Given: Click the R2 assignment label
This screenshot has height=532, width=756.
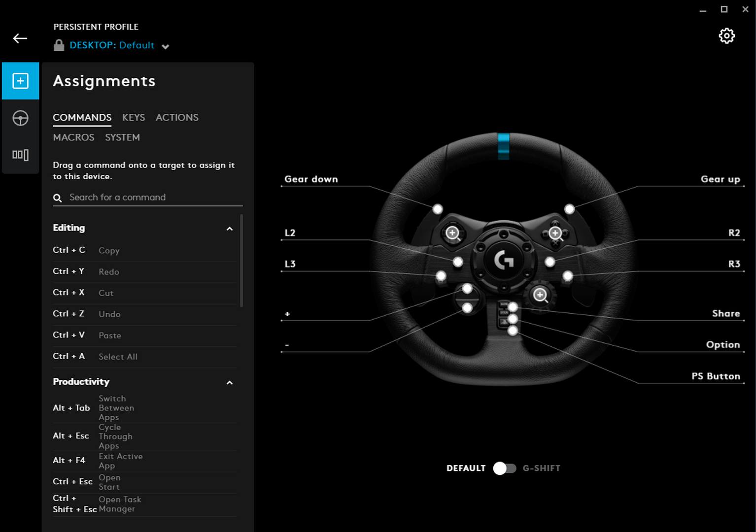Looking at the screenshot, I should tap(734, 233).
